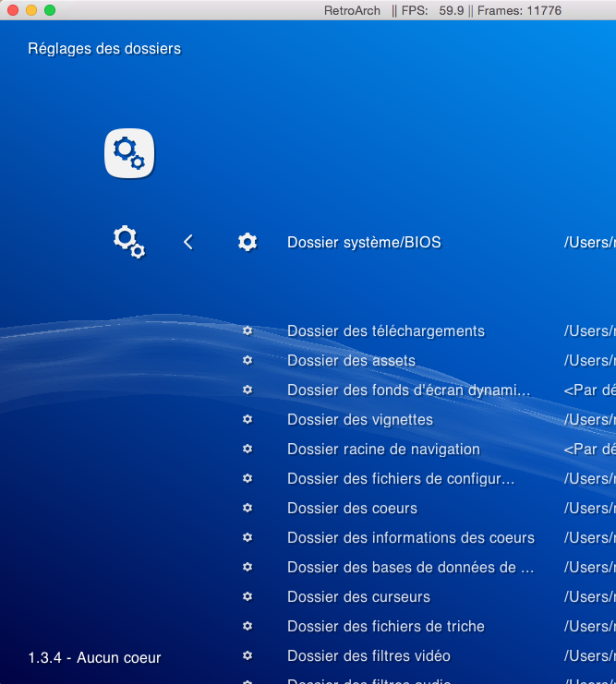Screen dimensions: 616x684
Task: Open Dossier des curseurs setting
Action: pos(359,596)
